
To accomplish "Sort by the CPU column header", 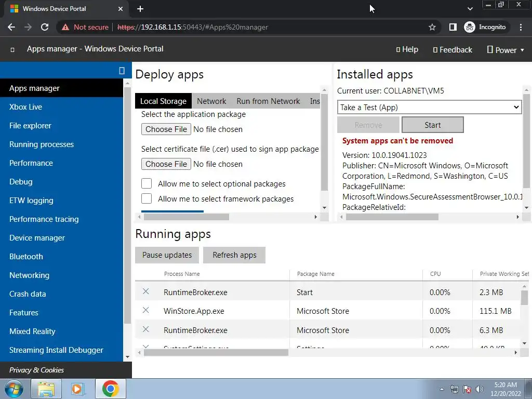I will (x=435, y=274).
